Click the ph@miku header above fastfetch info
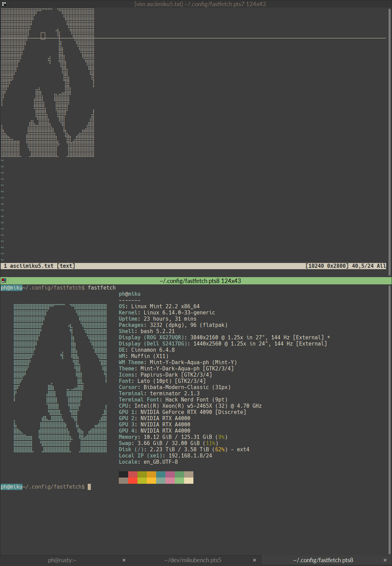392x566 pixels. pos(130,294)
